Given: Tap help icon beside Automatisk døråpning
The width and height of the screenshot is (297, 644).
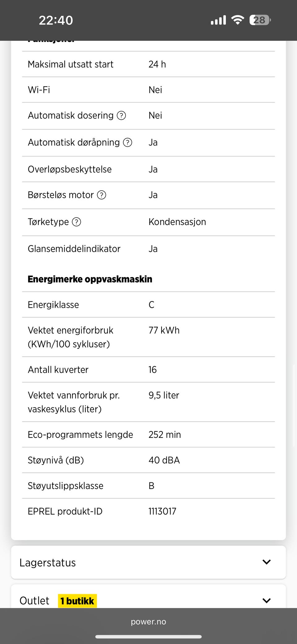Looking at the screenshot, I should point(127,143).
